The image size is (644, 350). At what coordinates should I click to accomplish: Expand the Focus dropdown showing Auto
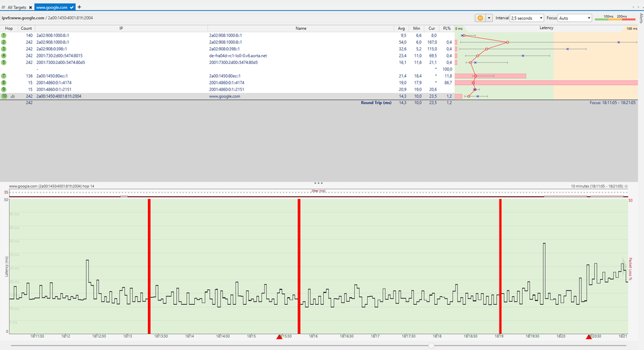tap(575, 18)
